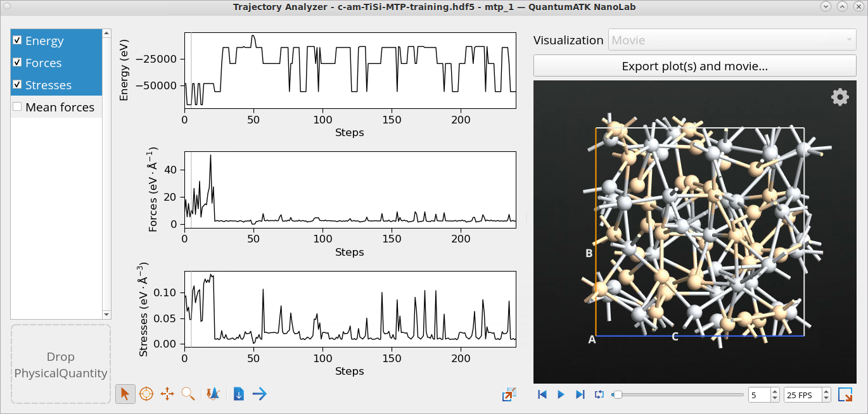This screenshot has height=414, width=868.
Task: Click the 3D atomic structure view
Action: [x=694, y=232]
